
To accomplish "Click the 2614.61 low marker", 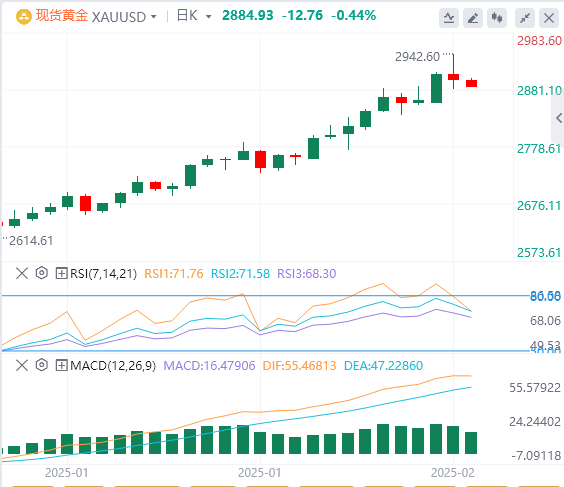I will click(31, 241).
